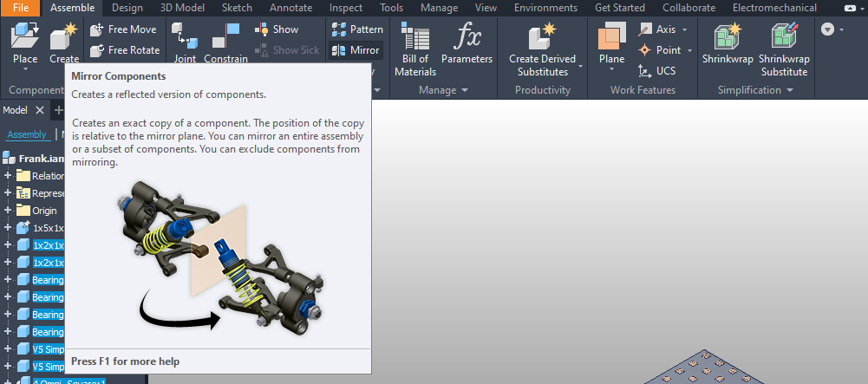Image resolution: width=868 pixels, height=384 pixels.
Task: Switch to the View tab
Action: (486, 8)
